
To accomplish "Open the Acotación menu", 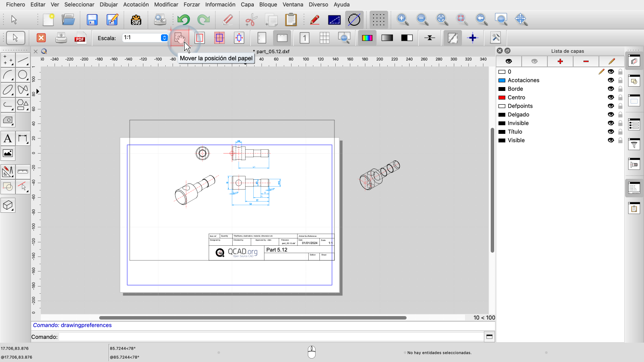I will pos(136,4).
